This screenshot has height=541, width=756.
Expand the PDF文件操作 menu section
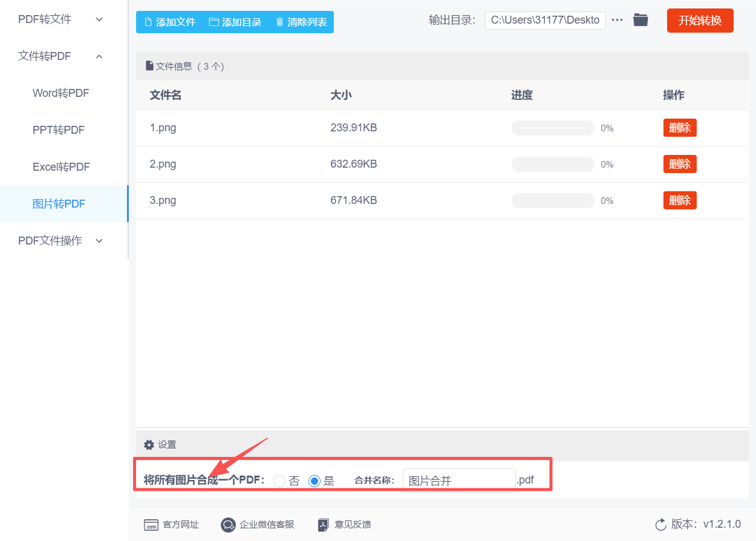coord(60,241)
